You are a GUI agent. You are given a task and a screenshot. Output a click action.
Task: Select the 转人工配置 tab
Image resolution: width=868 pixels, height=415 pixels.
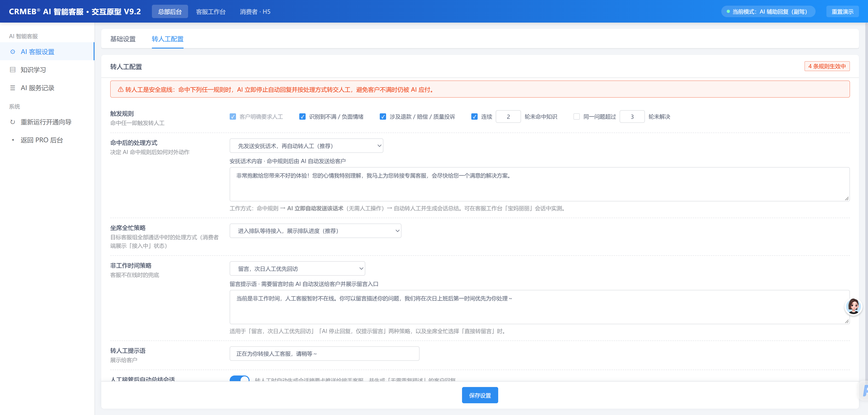(x=167, y=39)
